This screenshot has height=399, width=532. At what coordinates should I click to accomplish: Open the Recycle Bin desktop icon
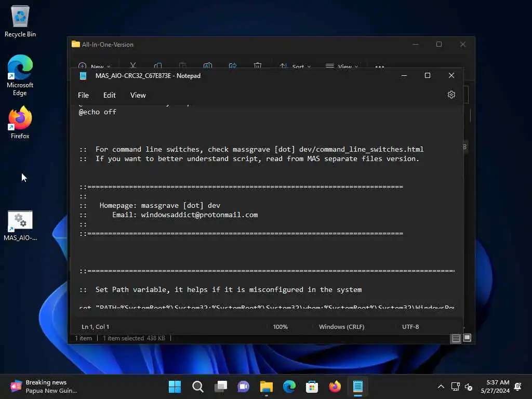coord(20,21)
